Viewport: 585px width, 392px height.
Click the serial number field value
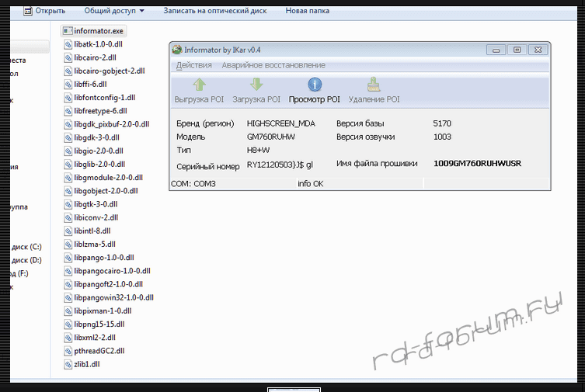tap(280, 165)
